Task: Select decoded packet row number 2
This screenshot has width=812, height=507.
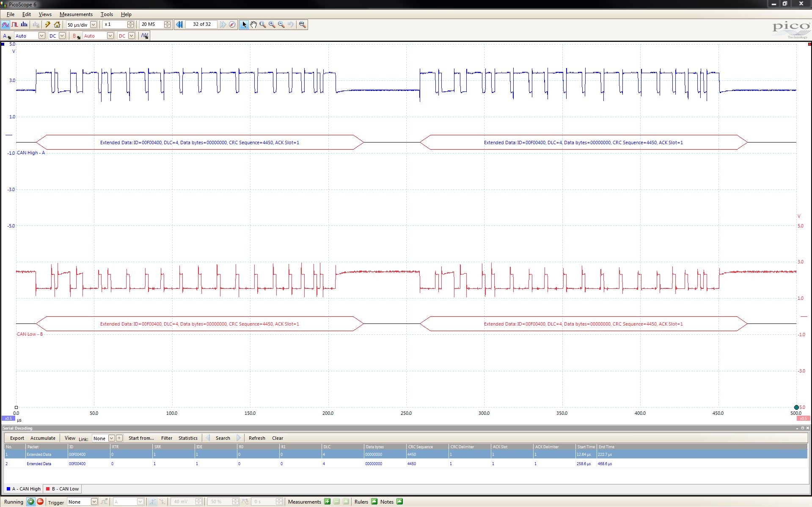Action: click(406, 464)
